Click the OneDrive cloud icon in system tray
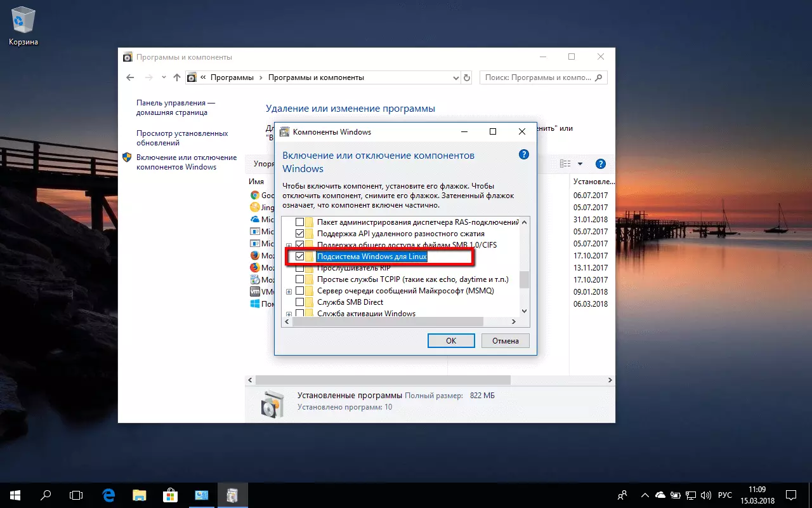 [660, 495]
